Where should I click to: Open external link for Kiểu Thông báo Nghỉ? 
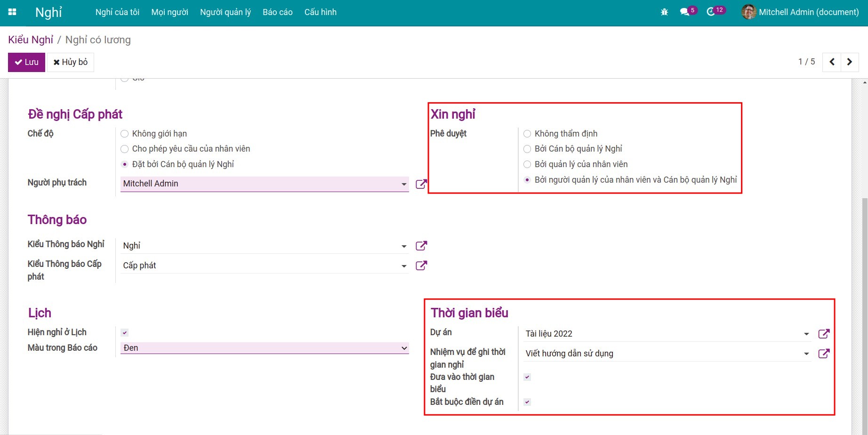pyautogui.click(x=421, y=246)
